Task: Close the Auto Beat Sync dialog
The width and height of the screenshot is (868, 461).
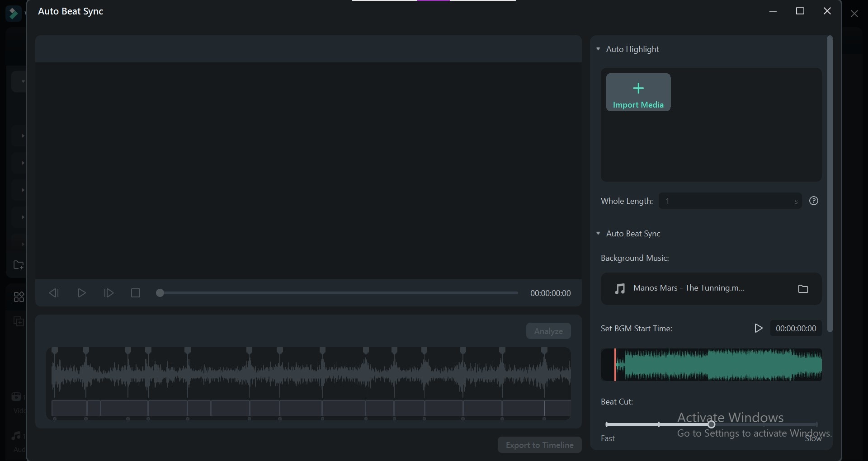Action: click(827, 11)
